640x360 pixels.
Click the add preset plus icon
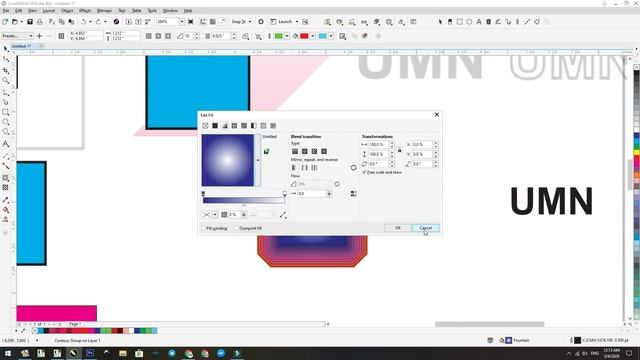[40, 36]
